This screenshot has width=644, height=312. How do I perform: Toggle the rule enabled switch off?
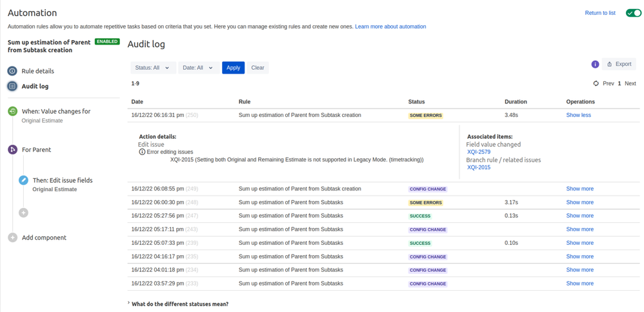tap(633, 13)
